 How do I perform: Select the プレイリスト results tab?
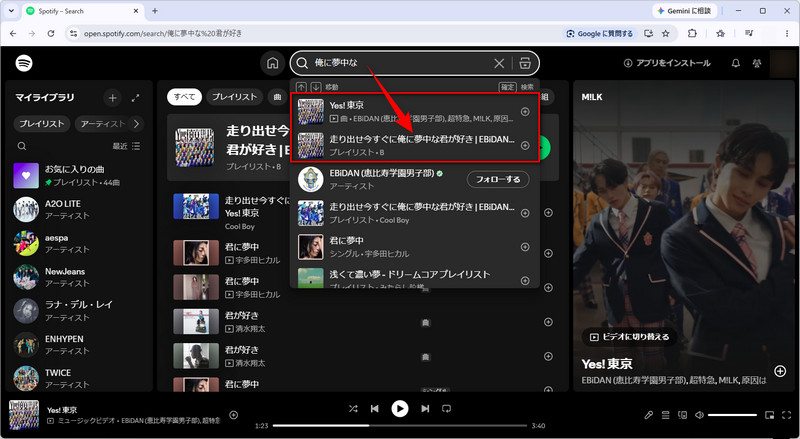tap(234, 97)
